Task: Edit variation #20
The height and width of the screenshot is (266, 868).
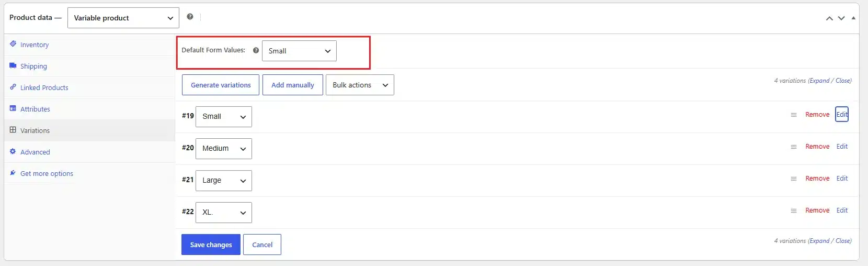Action: (842, 147)
